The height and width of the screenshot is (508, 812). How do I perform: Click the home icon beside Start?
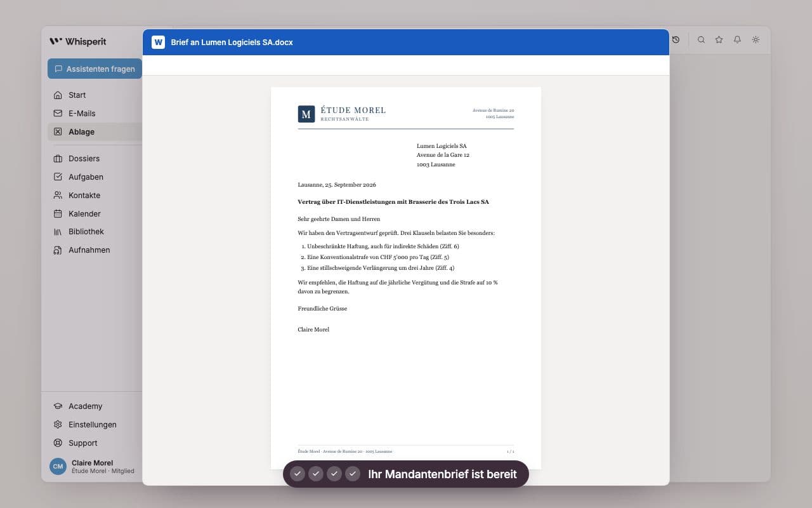pos(58,95)
